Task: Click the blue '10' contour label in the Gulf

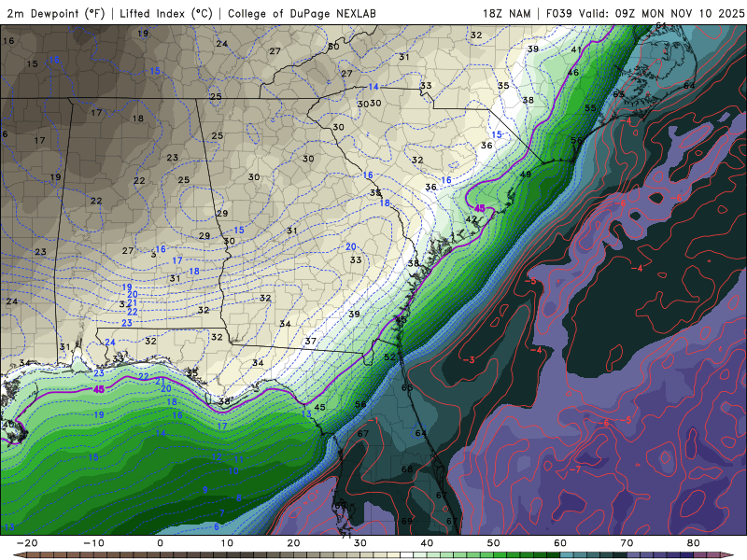Action: pyautogui.click(x=233, y=471)
